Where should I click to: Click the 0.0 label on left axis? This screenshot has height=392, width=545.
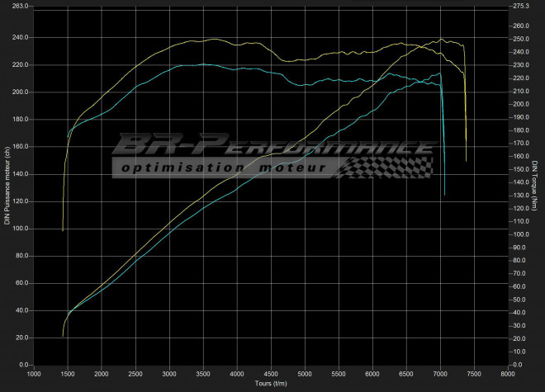23,365
